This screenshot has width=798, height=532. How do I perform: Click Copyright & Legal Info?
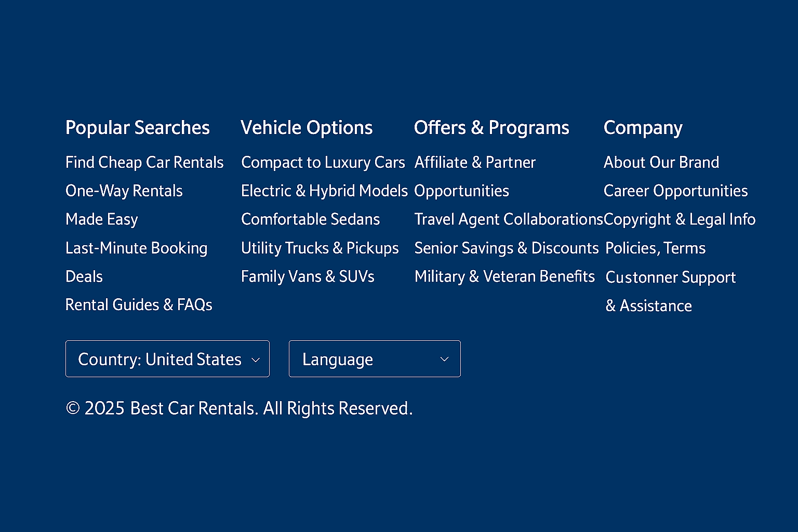pos(680,220)
